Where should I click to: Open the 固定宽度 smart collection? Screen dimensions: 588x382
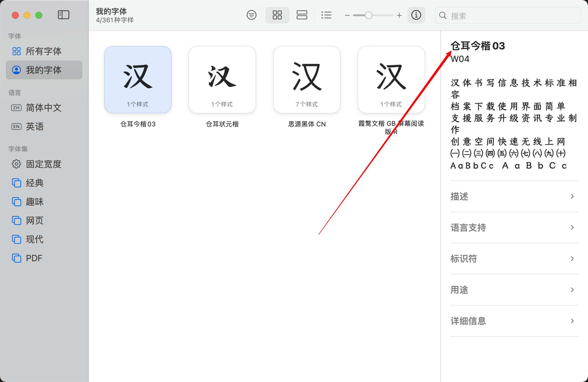pyautogui.click(x=44, y=164)
